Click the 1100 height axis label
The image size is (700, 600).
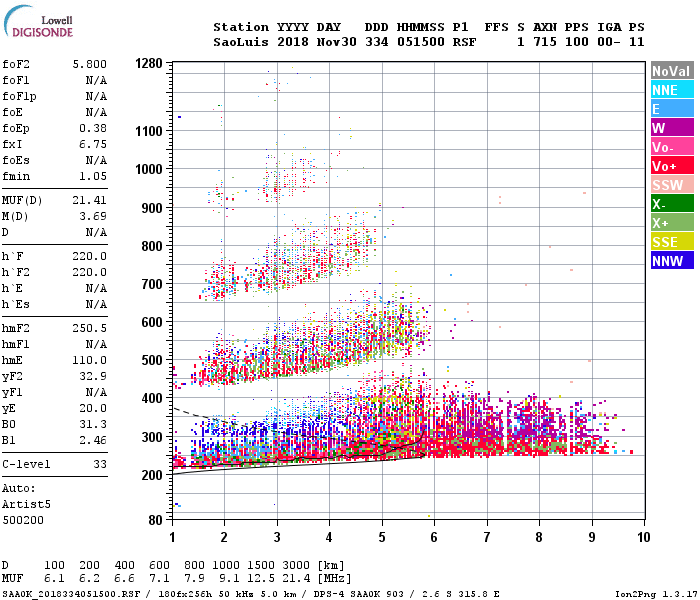click(149, 131)
